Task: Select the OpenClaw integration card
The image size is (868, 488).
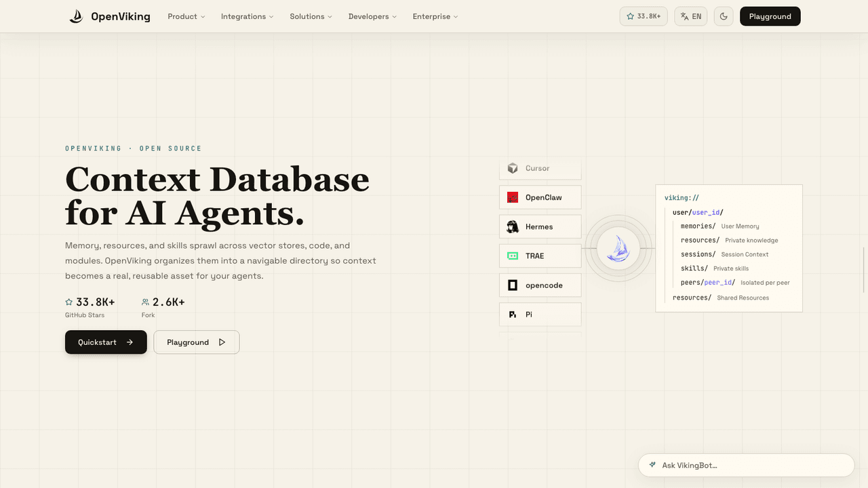Action: (540, 197)
